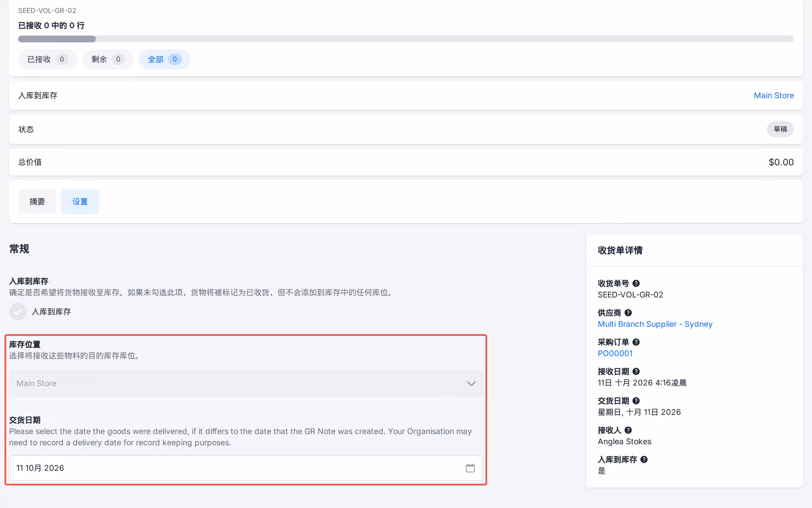Open the calendar icon in 交货日期 field
This screenshot has width=812, height=508.
coord(470,468)
